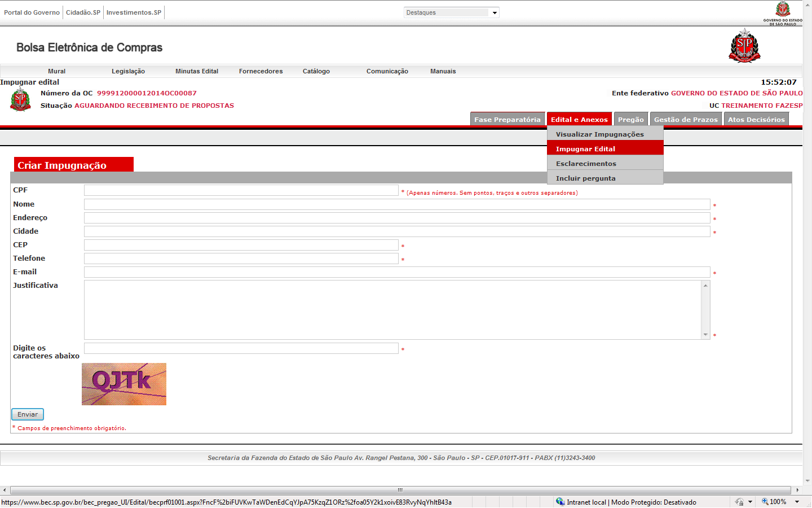Viewport: 812px width, 508px height.
Task: Click the GOVERNO DO ESTADO DE SÃO PAULO text
Action: pyautogui.click(x=737, y=93)
